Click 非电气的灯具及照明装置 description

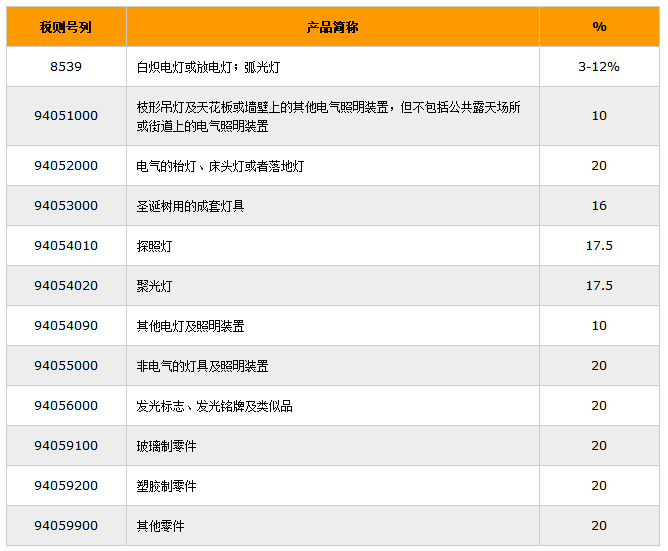coord(202,366)
